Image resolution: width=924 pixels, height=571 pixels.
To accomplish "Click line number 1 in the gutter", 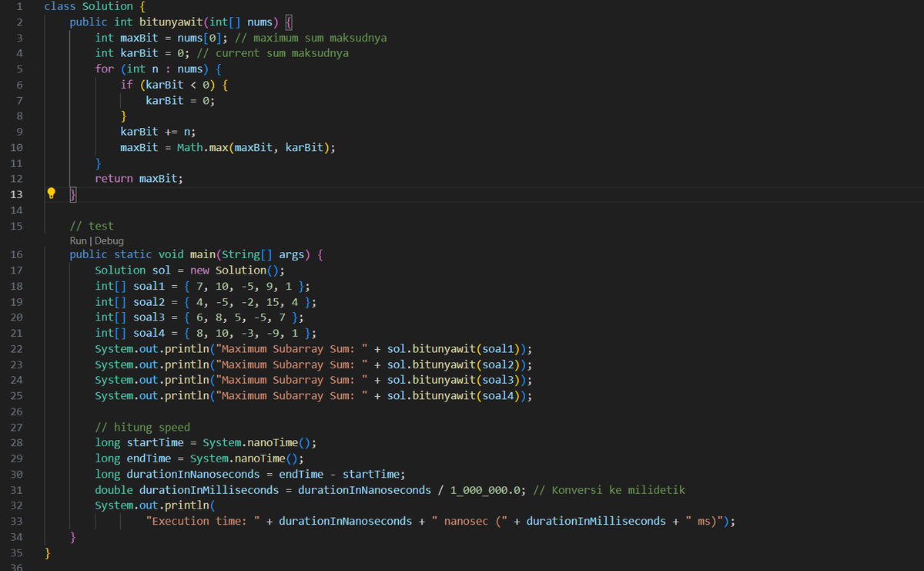I will [18, 6].
